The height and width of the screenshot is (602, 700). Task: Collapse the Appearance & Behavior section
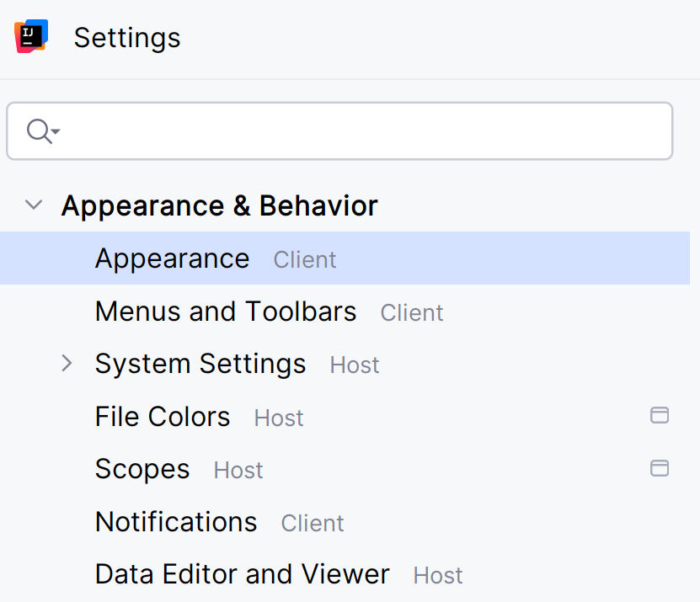coord(33,204)
